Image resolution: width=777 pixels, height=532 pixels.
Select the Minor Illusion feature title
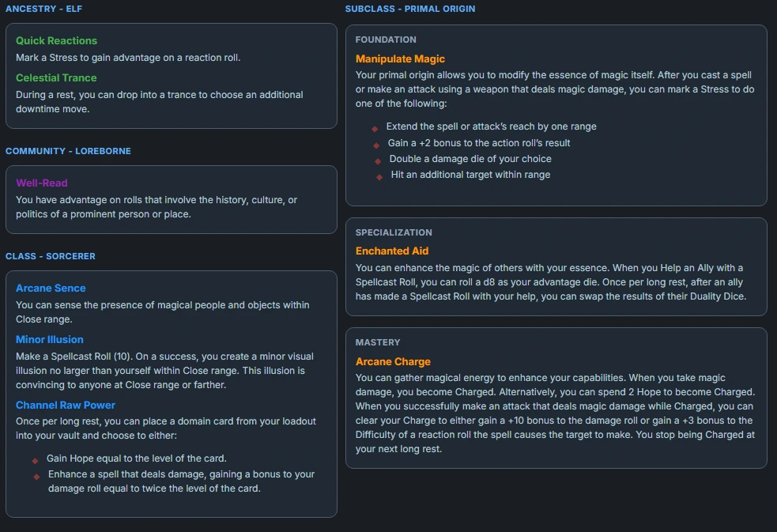(x=49, y=339)
